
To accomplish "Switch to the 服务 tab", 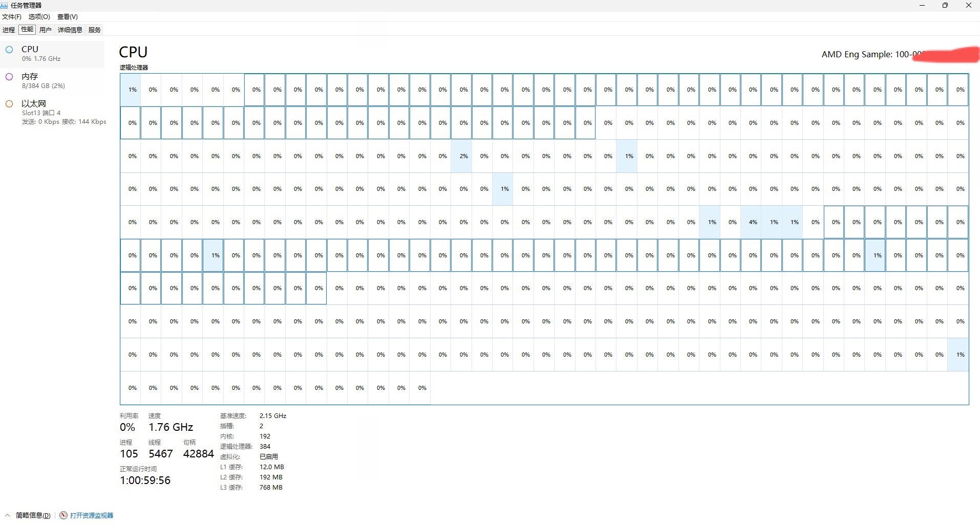I will (95, 30).
